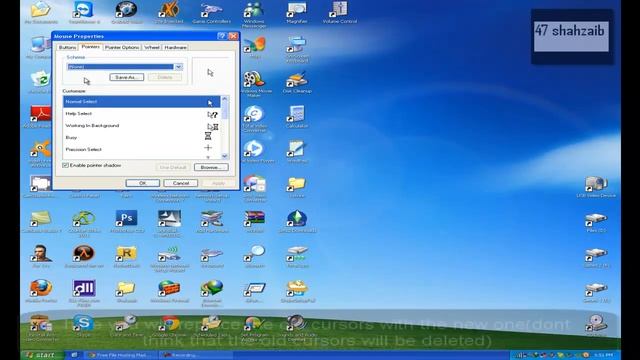Launch Google Chrome desktop shortcut
The image size is (640, 360).
[169, 326]
